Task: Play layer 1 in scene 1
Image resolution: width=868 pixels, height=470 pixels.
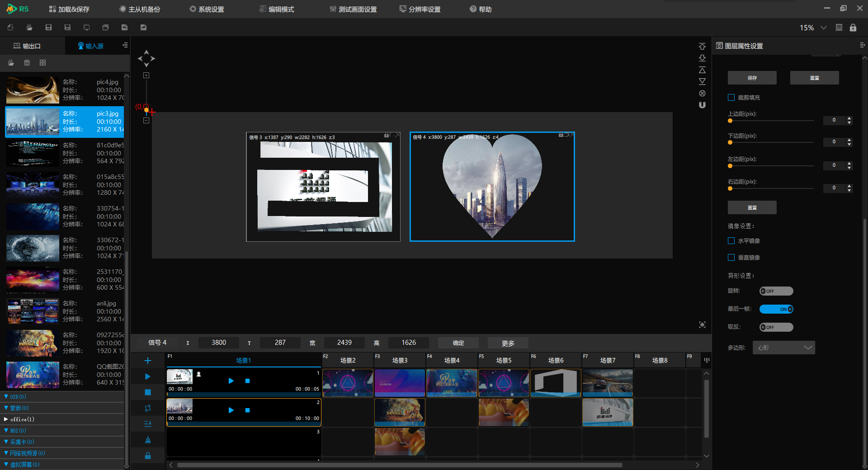Action: 231,381
